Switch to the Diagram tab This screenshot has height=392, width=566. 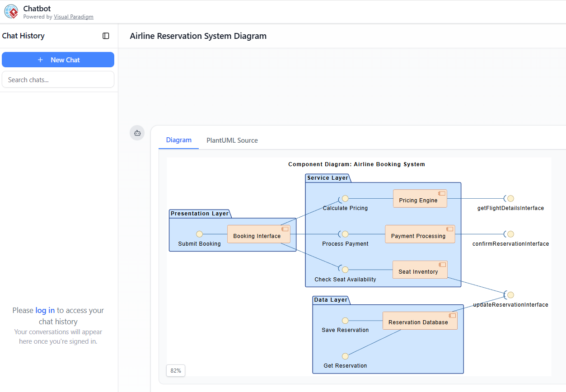[178, 140]
